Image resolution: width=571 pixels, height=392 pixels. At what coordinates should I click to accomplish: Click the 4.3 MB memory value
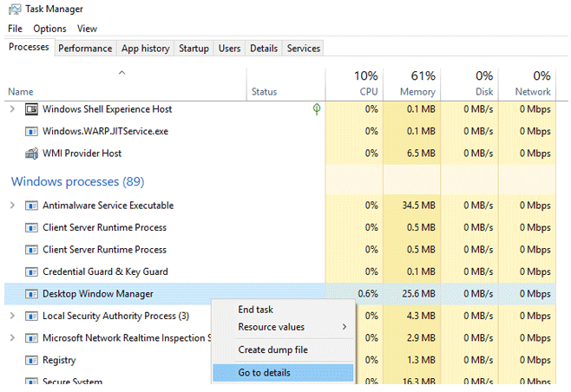pyautogui.click(x=421, y=316)
